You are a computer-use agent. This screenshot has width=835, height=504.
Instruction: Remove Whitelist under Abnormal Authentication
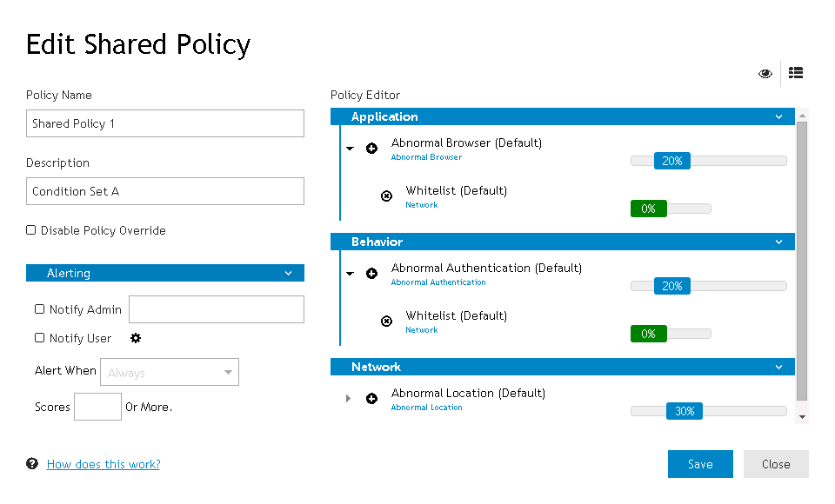387,322
